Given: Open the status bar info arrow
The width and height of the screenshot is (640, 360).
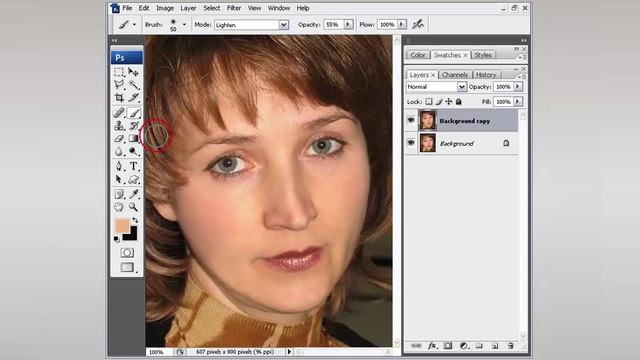Looking at the screenshot, I should click(289, 351).
